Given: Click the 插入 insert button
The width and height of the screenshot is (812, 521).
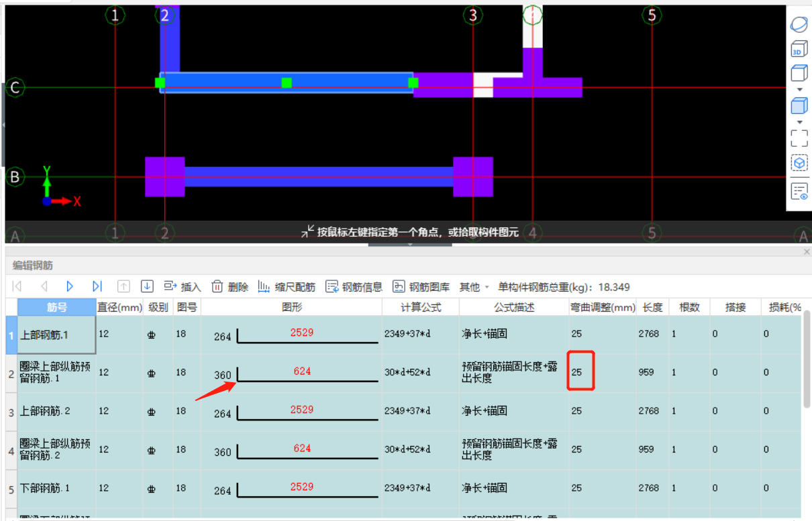Looking at the screenshot, I should coord(183,286).
